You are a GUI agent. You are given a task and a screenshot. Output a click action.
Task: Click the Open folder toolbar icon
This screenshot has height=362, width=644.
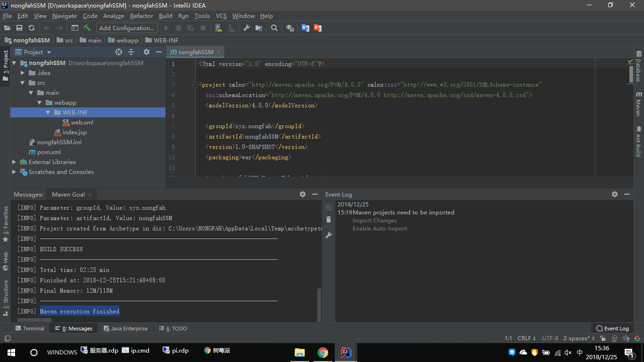pos(7,28)
